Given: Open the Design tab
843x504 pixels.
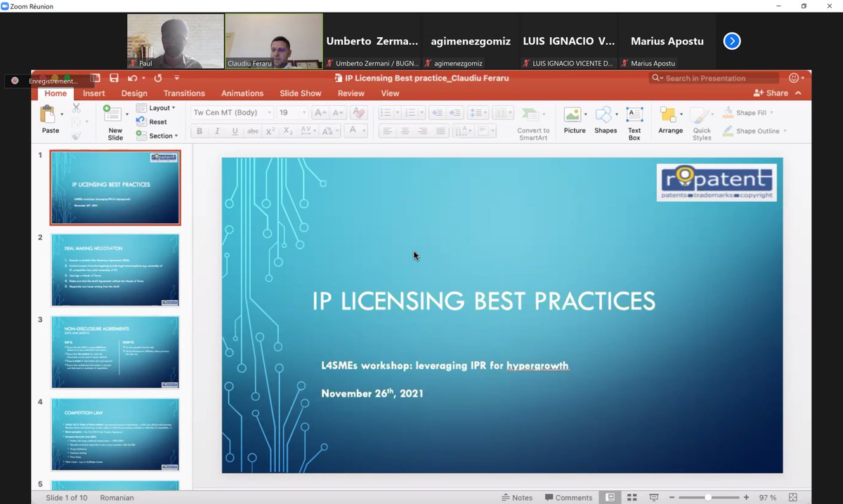Looking at the screenshot, I should coord(134,93).
